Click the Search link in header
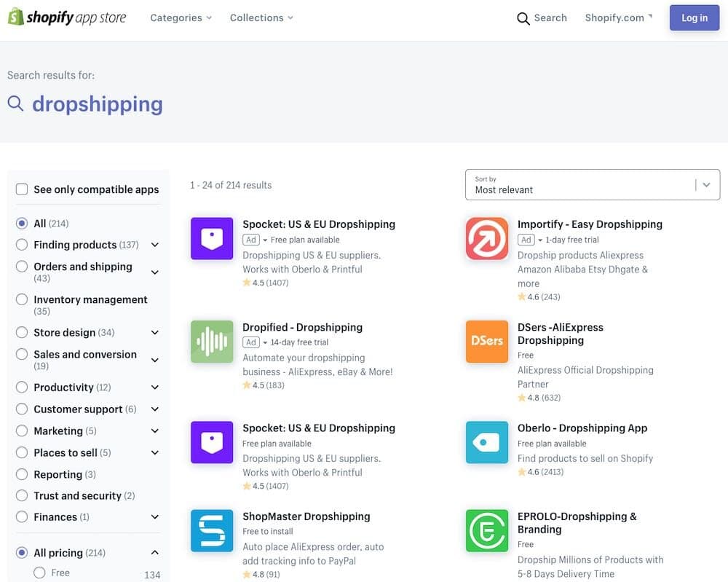Image resolution: width=728 pixels, height=582 pixels. point(550,17)
